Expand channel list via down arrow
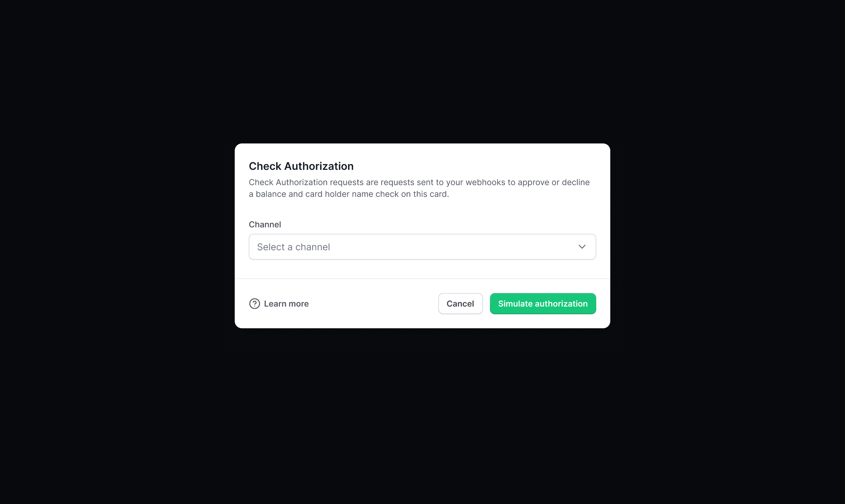Screen dimensions: 845x504 582,247
